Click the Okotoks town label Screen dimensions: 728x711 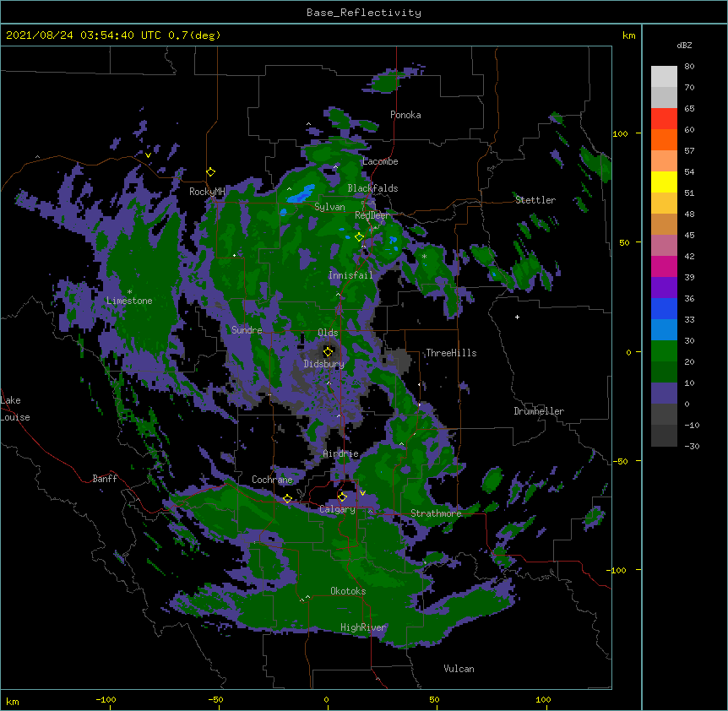[x=348, y=591]
